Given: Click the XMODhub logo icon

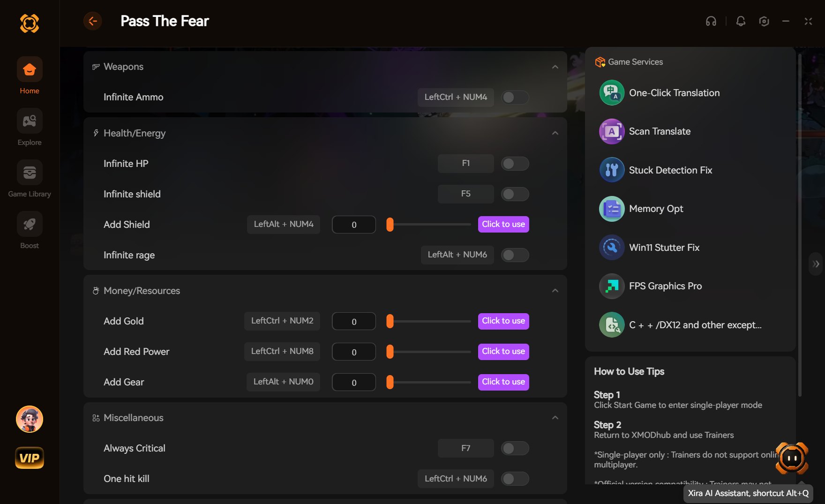Looking at the screenshot, I should (30, 23).
